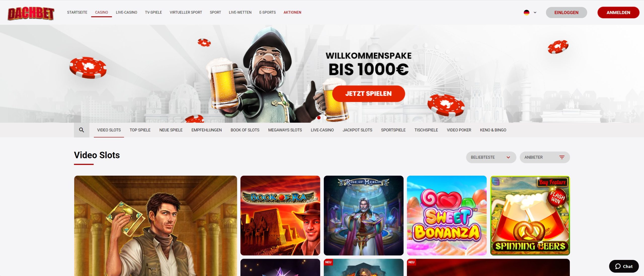Click the game search magnifier icon
The width and height of the screenshot is (644, 276).
[82, 130]
